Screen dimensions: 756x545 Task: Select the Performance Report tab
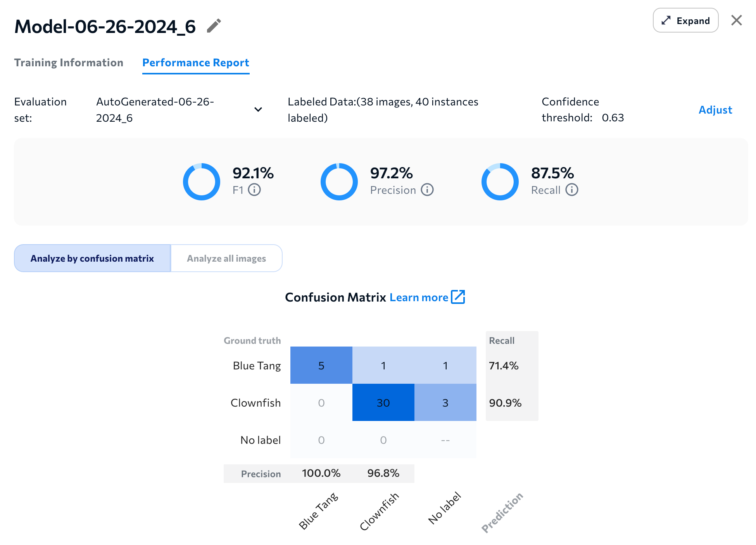point(196,62)
